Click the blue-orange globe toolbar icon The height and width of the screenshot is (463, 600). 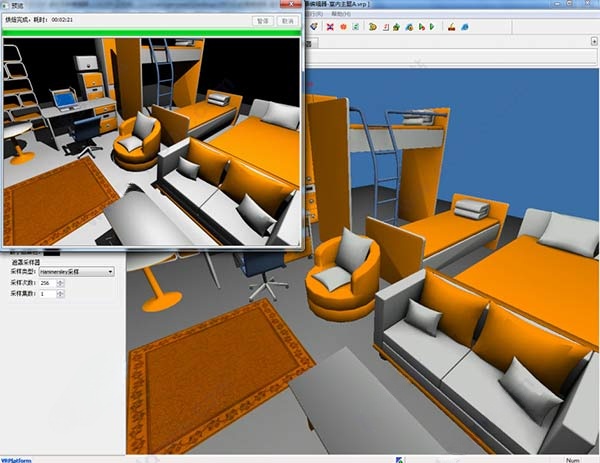coord(409,27)
